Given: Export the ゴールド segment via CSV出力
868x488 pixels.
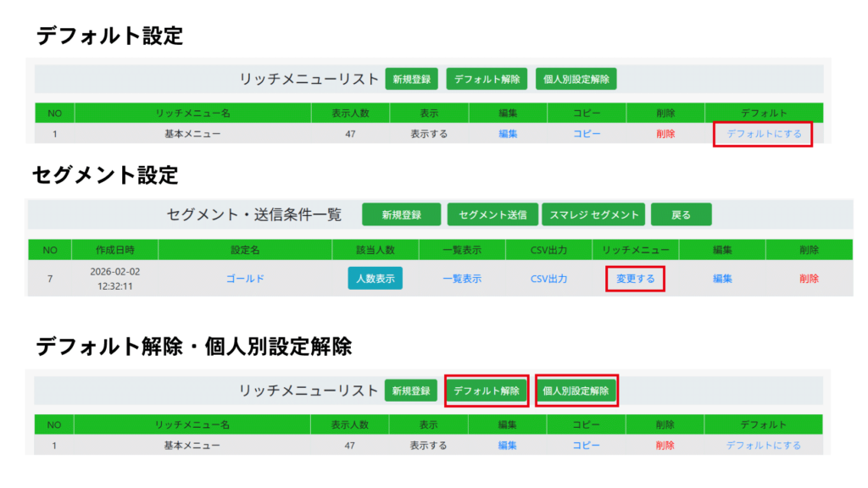Looking at the screenshot, I should click(549, 279).
